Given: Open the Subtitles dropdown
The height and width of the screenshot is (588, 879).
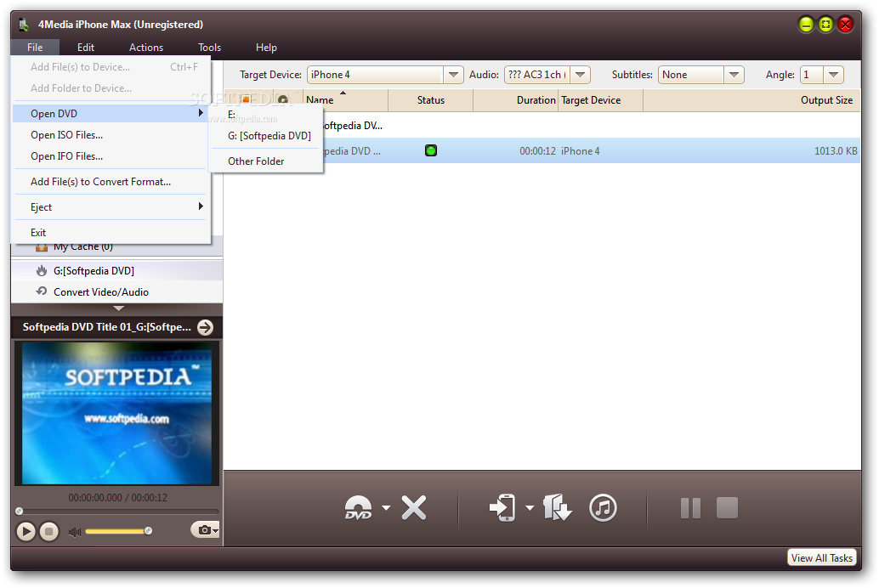Looking at the screenshot, I should [734, 75].
